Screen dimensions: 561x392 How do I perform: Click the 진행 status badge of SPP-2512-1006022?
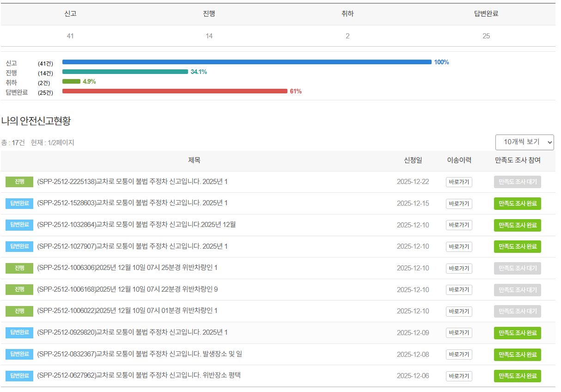pyautogui.click(x=19, y=311)
